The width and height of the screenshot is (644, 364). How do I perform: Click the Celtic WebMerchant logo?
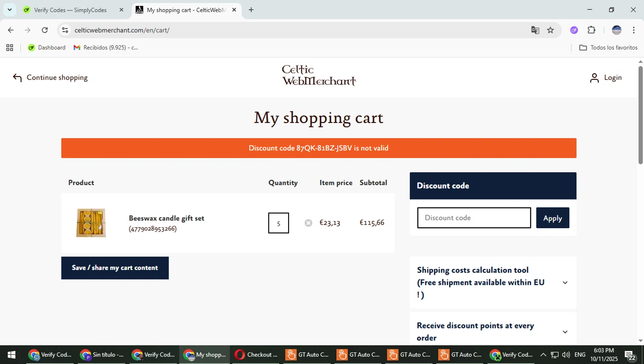pyautogui.click(x=319, y=76)
